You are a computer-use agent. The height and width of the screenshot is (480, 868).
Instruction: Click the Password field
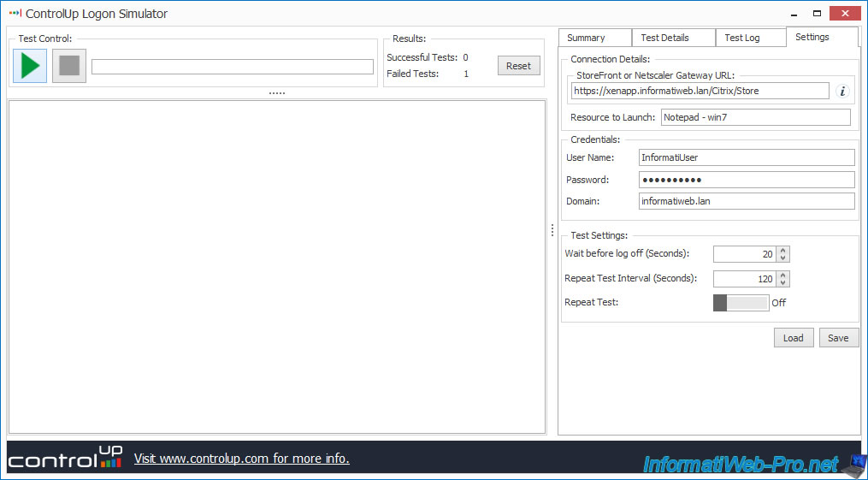[x=747, y=180]
